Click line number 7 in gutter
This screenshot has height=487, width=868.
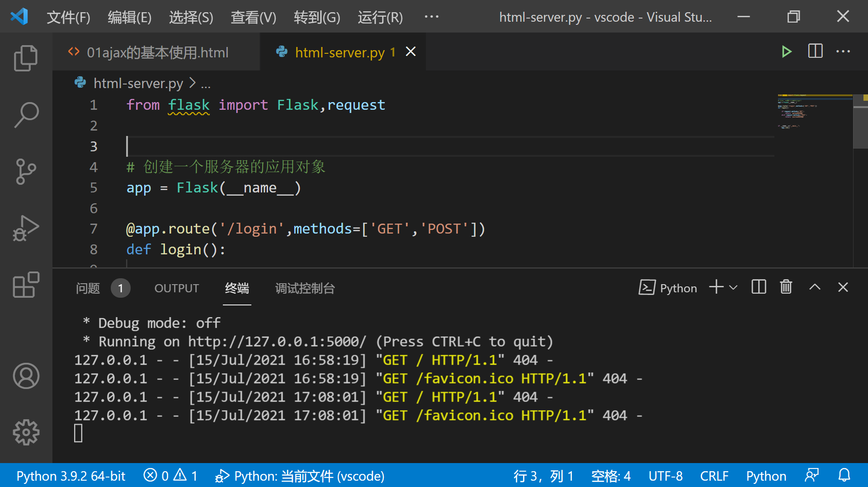tap(94, 229)
